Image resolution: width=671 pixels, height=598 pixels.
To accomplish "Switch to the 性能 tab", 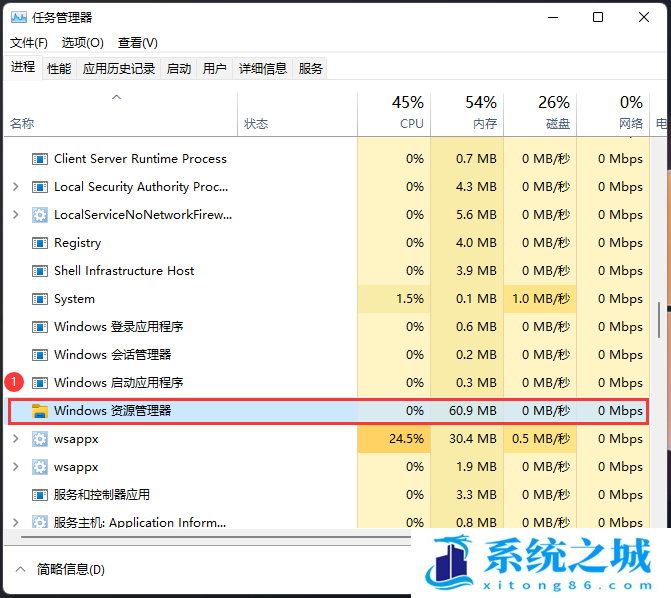I will [x=59, y=68].
